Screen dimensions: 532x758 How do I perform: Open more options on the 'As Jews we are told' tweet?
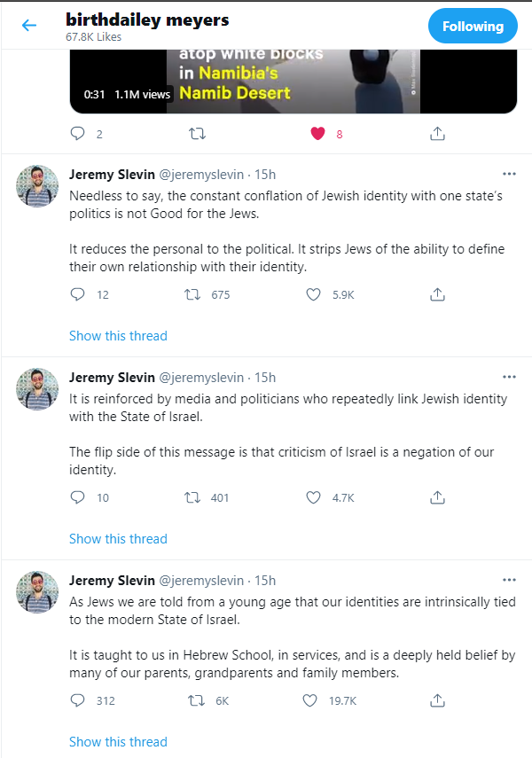click(x=509, y=580)
